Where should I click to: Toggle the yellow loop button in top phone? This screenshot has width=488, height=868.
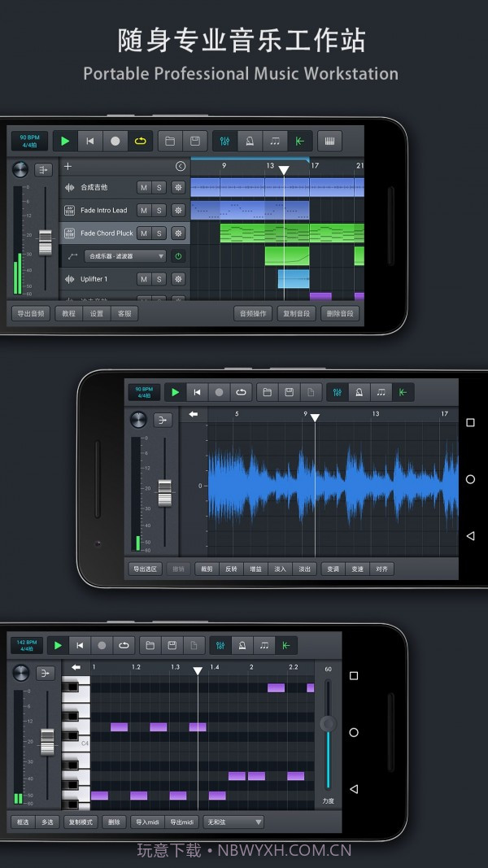click(x=139, y=141)
